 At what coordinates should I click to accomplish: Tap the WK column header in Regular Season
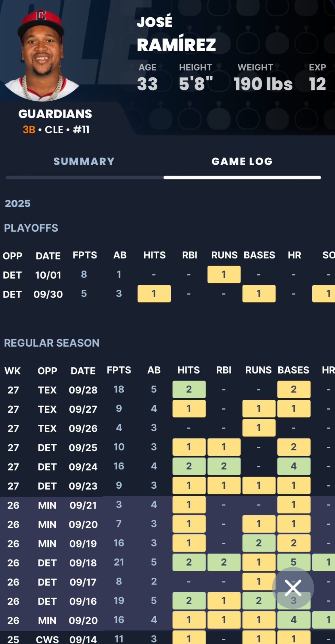tap(13, 371)
